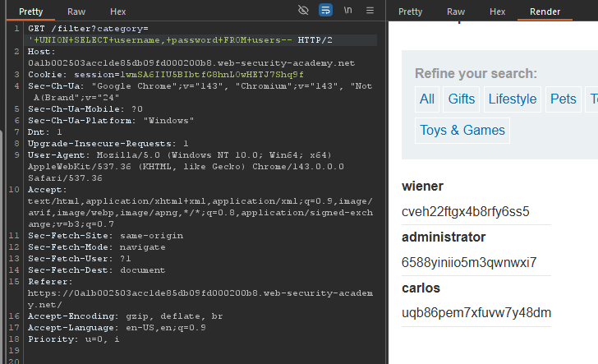Click the UNION SELECT payload in request line

click(162, 40)
